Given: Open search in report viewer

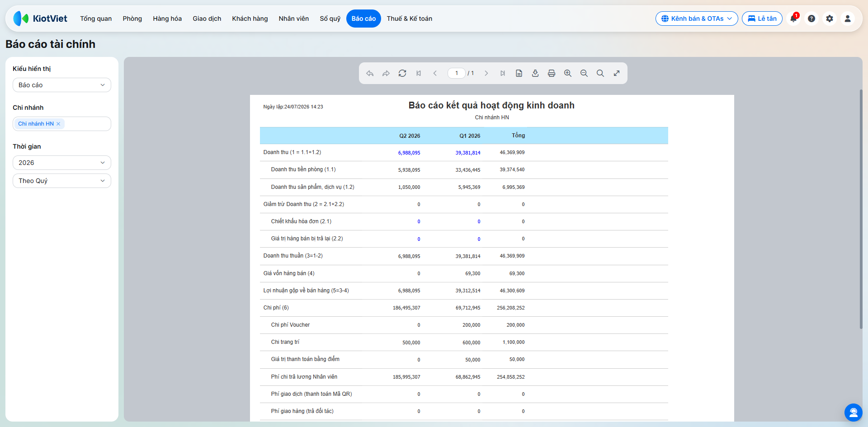Looking at the screenshot, I should pos(600,73).
